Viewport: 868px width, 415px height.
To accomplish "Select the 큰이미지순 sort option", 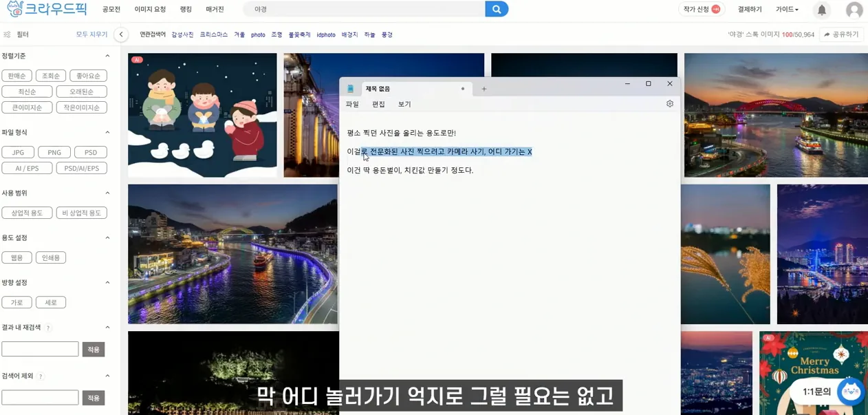I will (x=28, y=107).
